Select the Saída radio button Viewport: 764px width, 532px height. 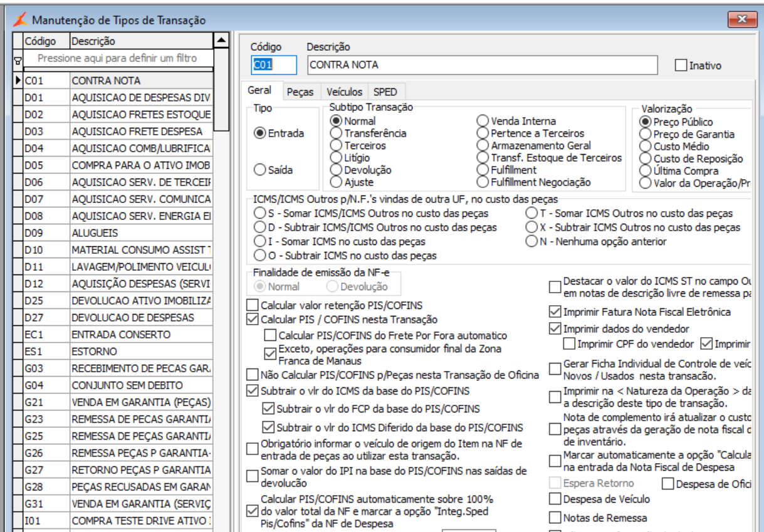(259, 170)
